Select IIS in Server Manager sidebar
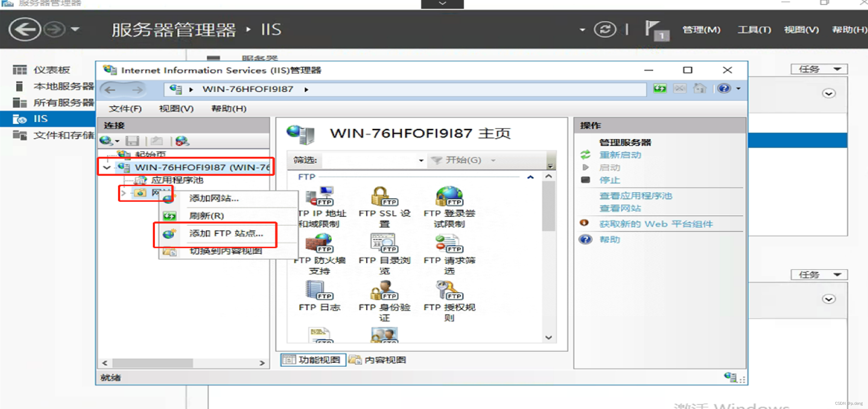This screenshot has height=409, width=868. [x=47, y=119]
